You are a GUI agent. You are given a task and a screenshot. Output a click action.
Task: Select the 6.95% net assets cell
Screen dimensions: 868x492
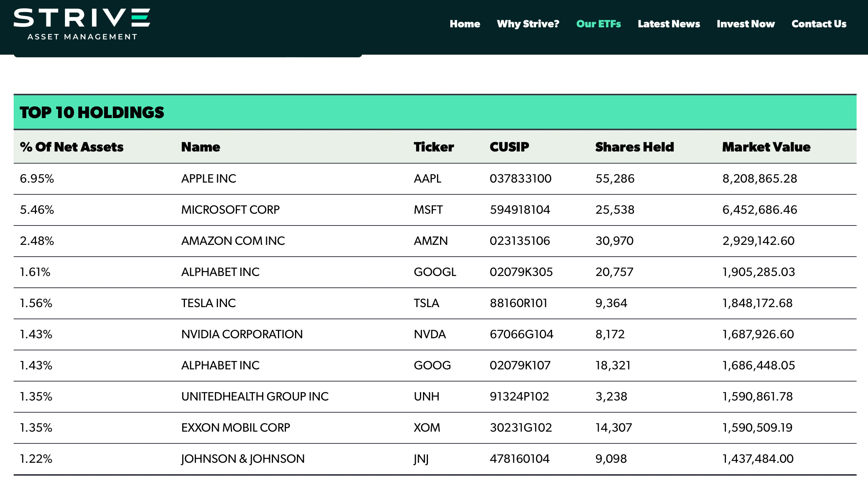click(x=37, y=178)
